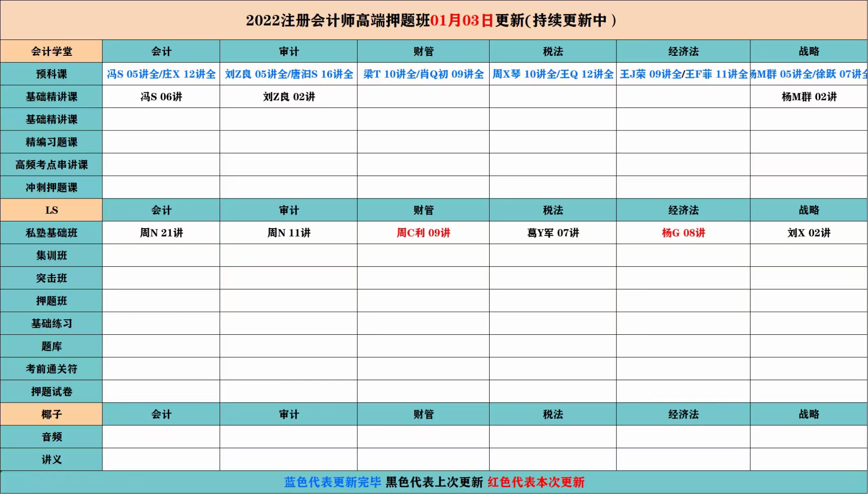Select the 私塾基础班 row label
This screenshot has width=868, height=494.
pos(51,233)
